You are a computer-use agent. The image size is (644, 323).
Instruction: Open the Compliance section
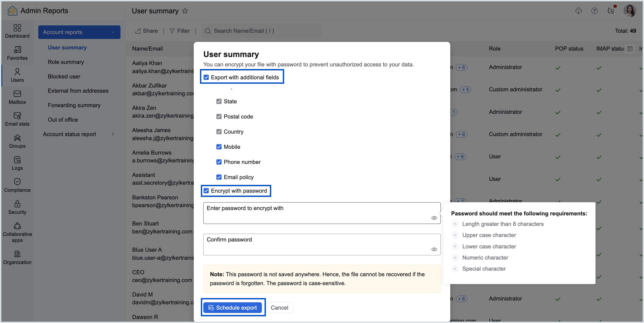(17, 185)
